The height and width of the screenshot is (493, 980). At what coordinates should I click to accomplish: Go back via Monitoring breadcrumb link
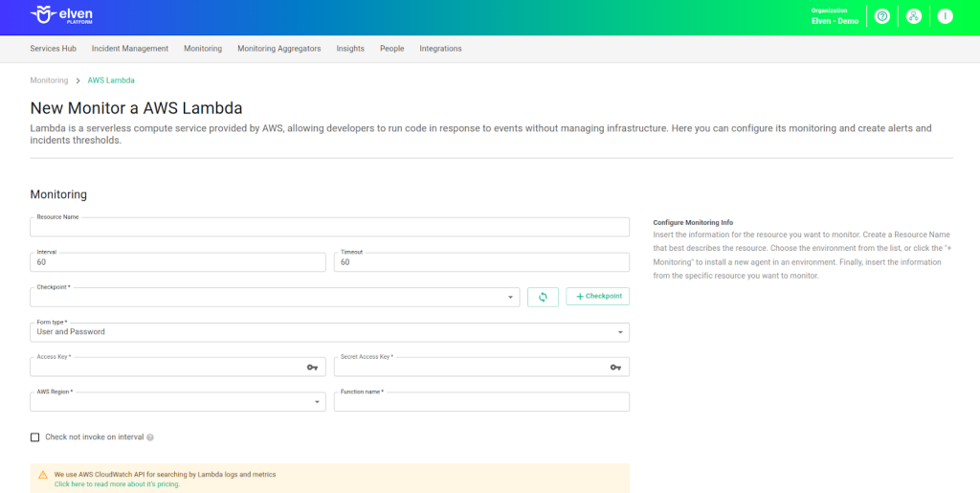tap(49, 80)
